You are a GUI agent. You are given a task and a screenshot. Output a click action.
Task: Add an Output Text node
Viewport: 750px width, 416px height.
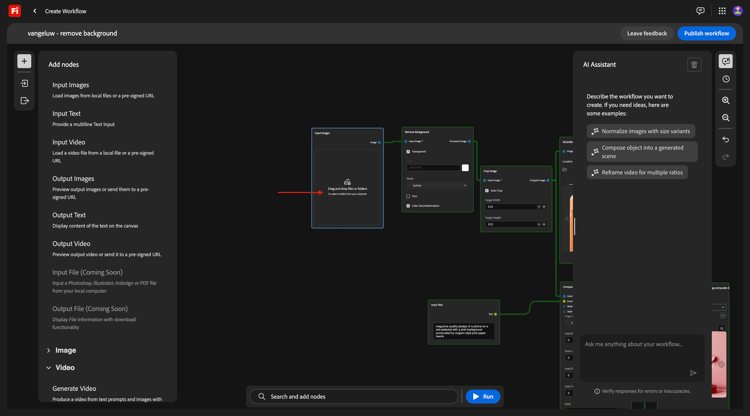point(95,220)
